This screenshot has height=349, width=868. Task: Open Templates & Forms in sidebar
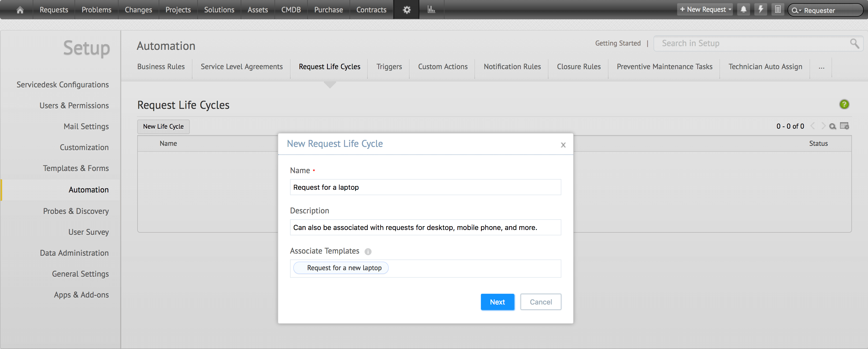point(76,168)
